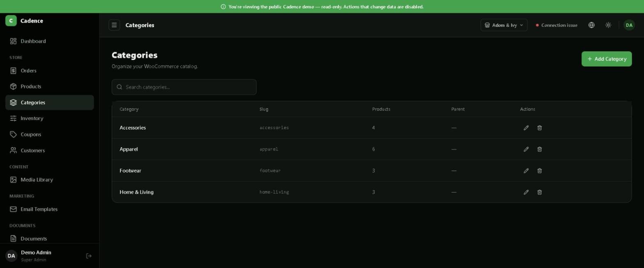Switch theme using the sun icon
Image resolution: width=644 pixels, height=268 pixels.
pos(608,25)
